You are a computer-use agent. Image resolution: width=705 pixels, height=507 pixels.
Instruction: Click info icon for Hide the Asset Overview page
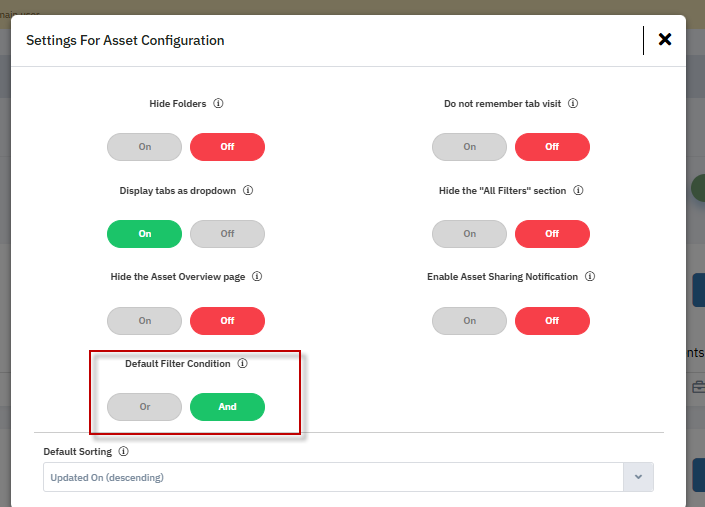click(257, 277)
